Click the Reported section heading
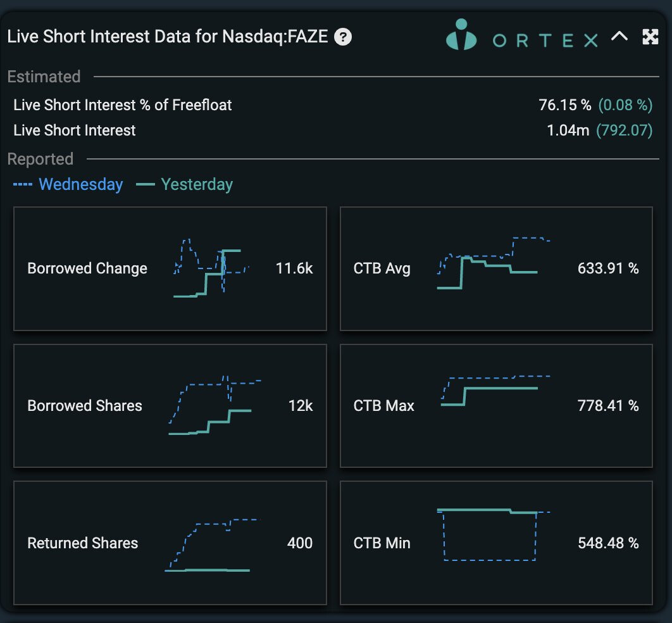Viewport: 672px width, 623px height. [40, 159]
